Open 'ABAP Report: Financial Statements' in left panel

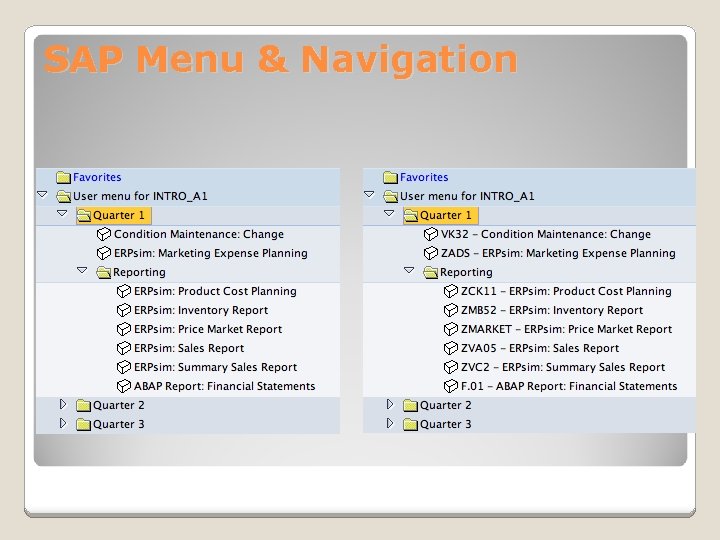click(225, 386)
